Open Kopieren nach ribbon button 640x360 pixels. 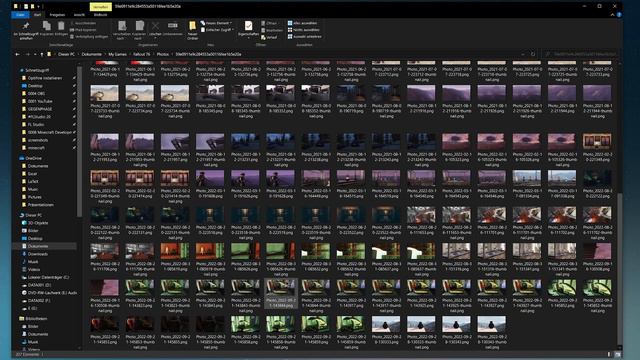tap(140, 30)
